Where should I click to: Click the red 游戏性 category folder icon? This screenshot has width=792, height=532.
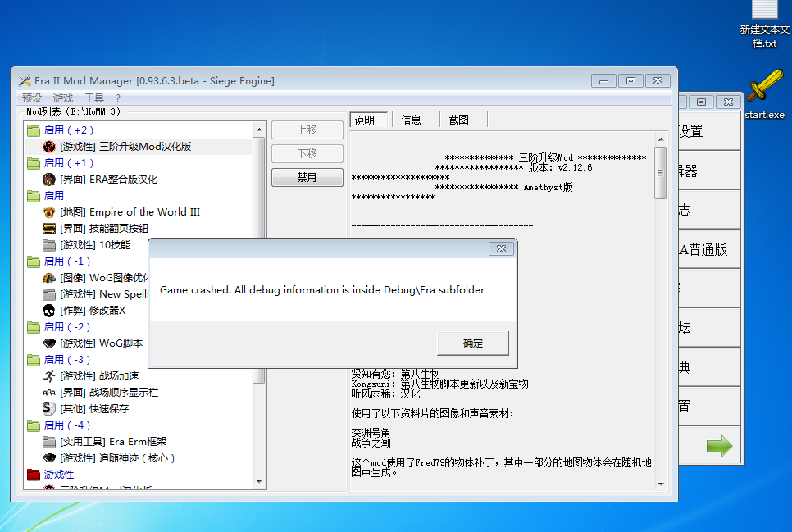click(x=34, y=475)
